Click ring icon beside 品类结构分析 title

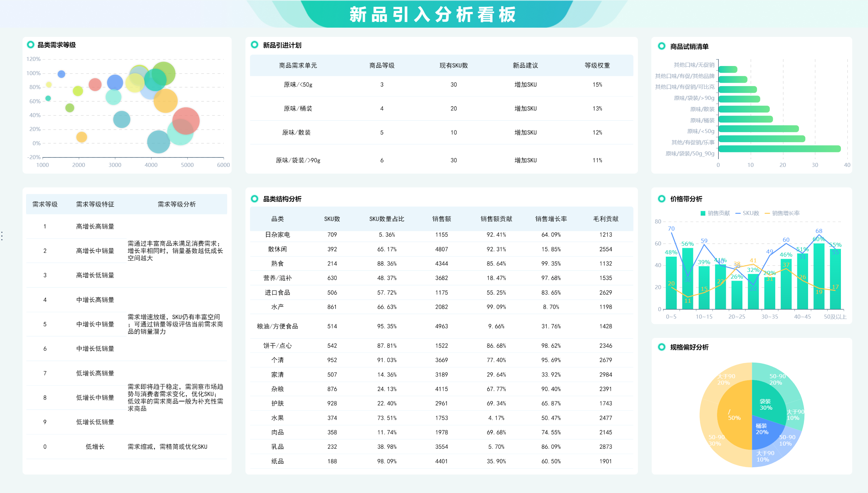254,199
